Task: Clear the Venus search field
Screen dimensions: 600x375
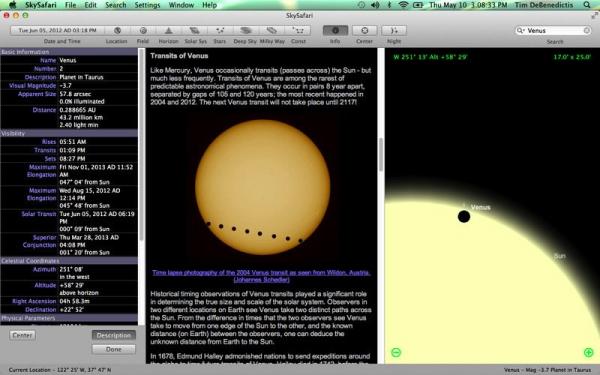Action: click(587, 30)
